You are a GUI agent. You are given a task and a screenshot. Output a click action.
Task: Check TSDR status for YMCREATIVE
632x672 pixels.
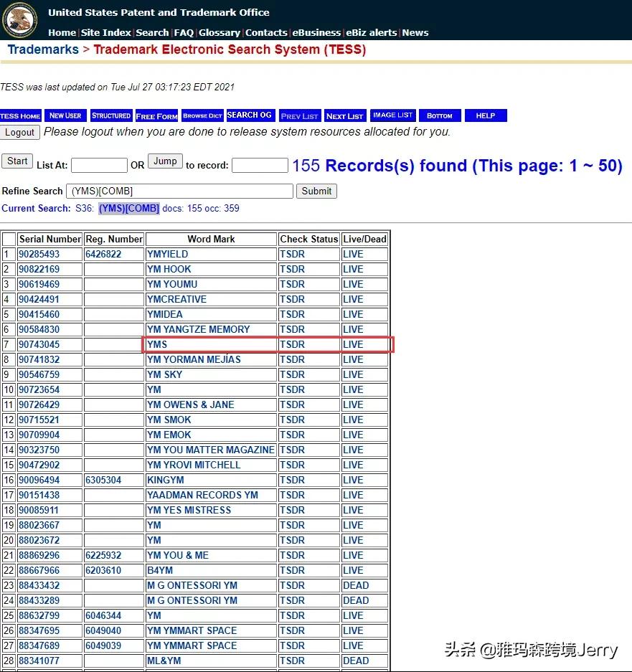(292, 299)
